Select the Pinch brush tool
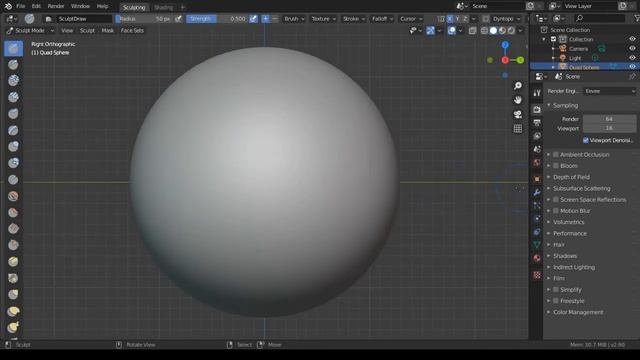The height and width of the screenshot is (360, 640). click(13, 278)
